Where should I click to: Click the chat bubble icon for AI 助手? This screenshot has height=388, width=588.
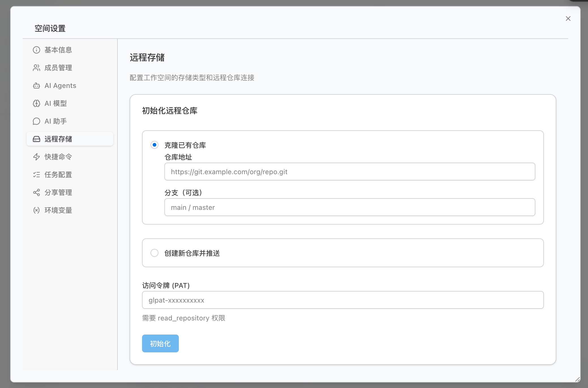[x=37, y=121]
